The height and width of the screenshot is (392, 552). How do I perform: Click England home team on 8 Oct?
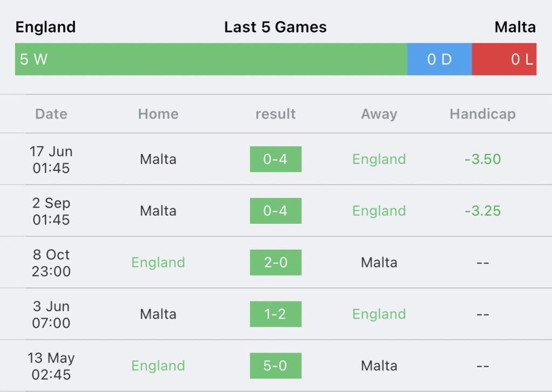point(158,263)
